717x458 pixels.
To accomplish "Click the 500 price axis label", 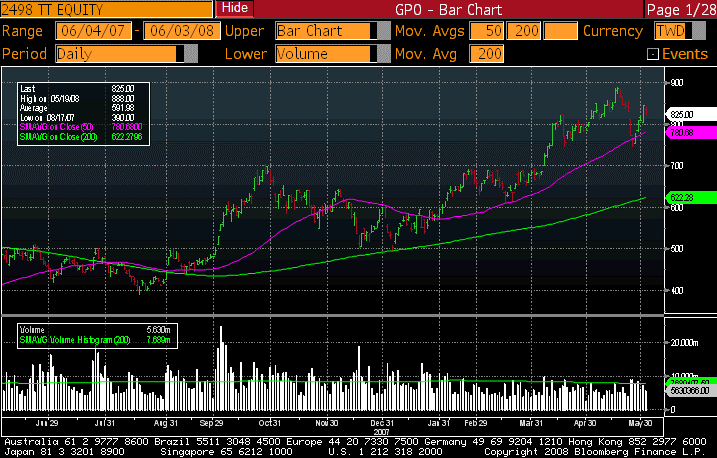I will (677, 249).
